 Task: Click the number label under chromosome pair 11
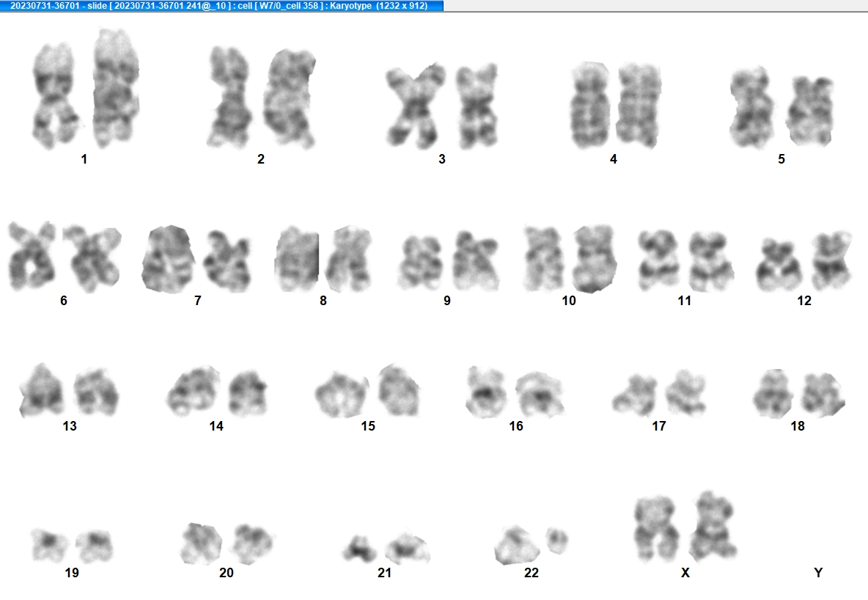[685, 301]
